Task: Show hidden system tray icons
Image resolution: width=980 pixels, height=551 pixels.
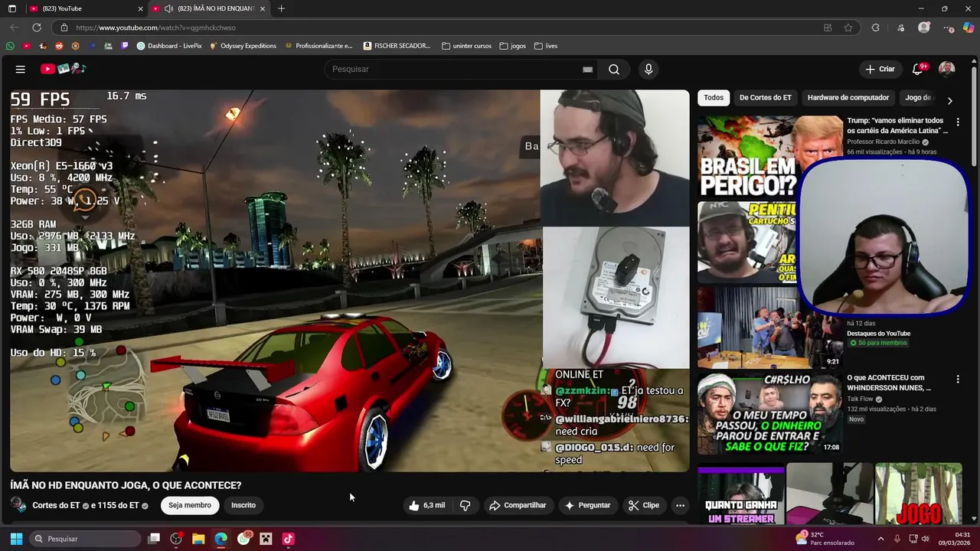Action: click(x=880, y=539)
